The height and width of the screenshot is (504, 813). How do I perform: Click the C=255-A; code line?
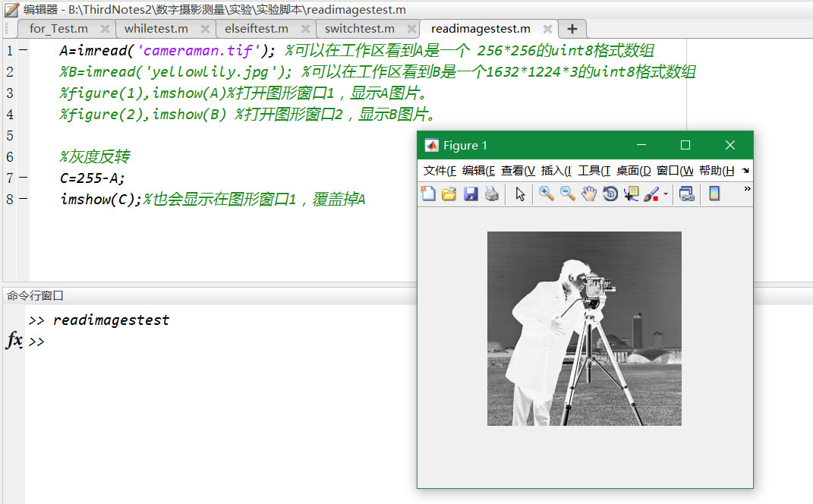point(93,178)
